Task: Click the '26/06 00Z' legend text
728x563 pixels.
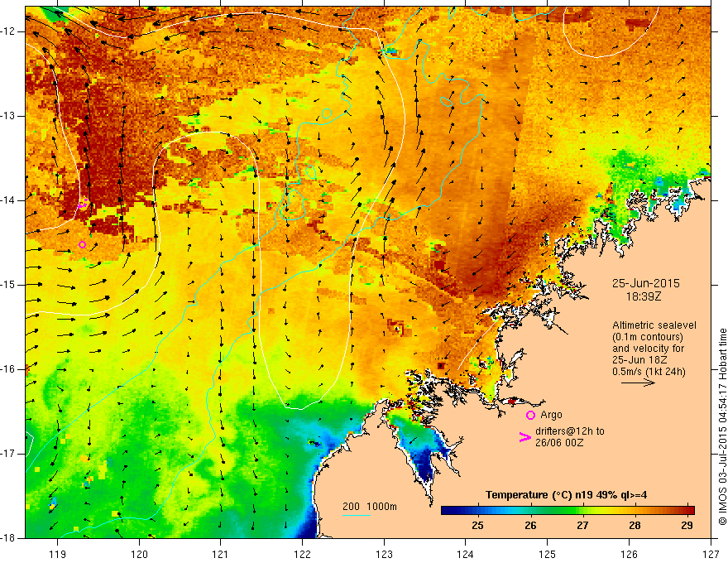Action: 559,443
